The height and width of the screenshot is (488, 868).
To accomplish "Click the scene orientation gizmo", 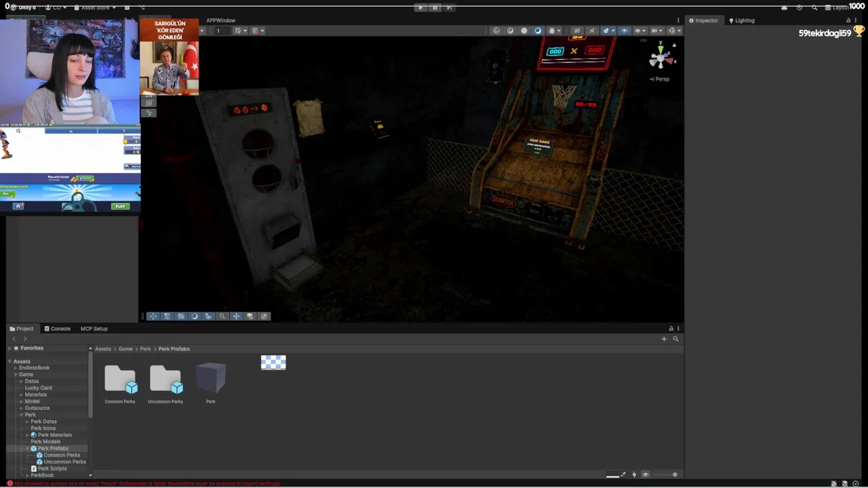I will pos(660,59).
